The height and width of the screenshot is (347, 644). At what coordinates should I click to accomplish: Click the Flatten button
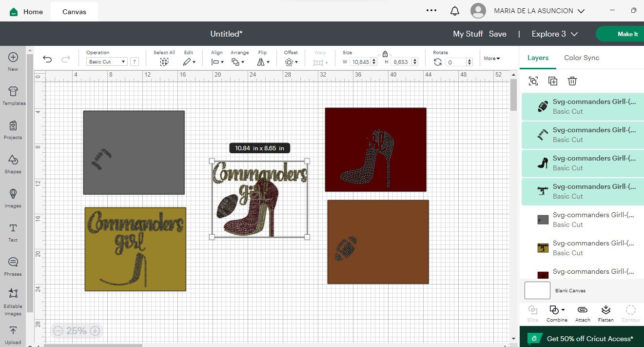point(606,314)
